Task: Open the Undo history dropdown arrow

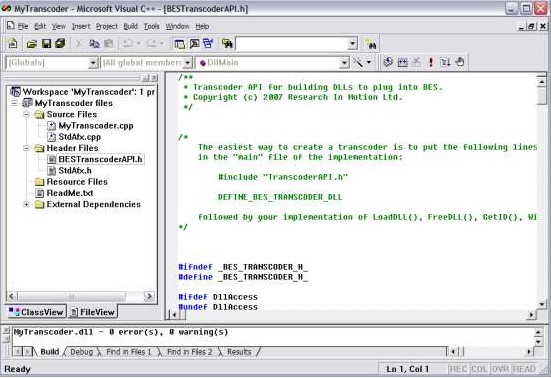Action: tap(138, 44)
